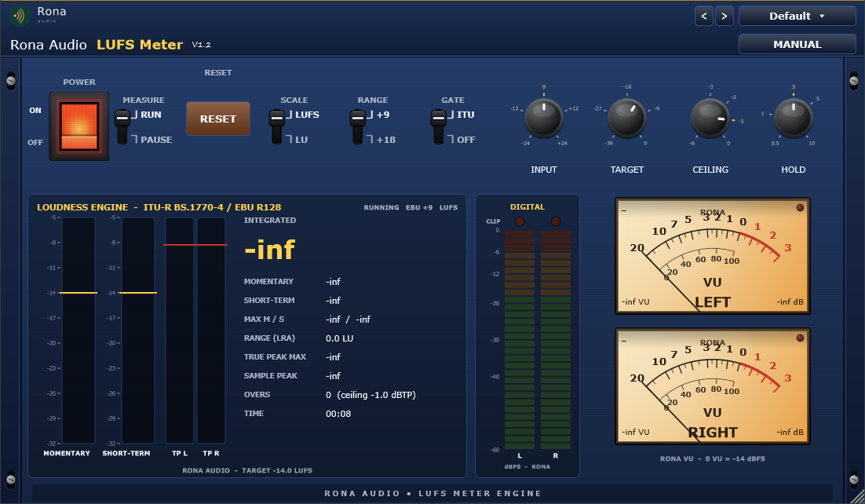This screenshot has width=865, height=504.
Task: Click the V1.2 version label
Action: pyautogui.click(x=202, y=45)
